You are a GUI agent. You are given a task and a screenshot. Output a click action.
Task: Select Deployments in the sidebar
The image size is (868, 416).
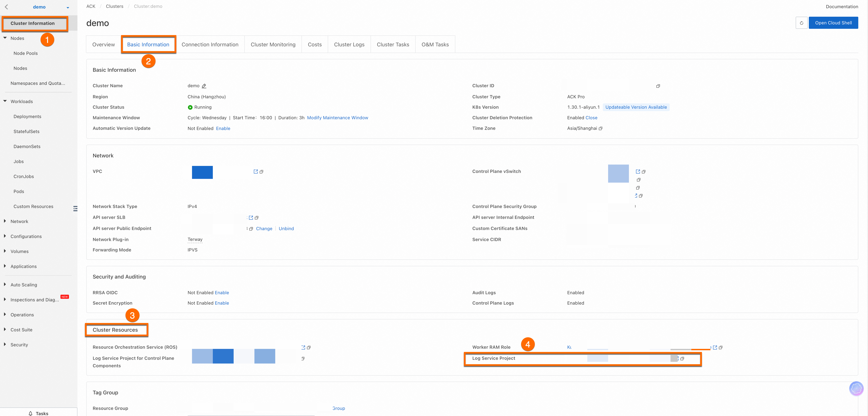(27, 117)
